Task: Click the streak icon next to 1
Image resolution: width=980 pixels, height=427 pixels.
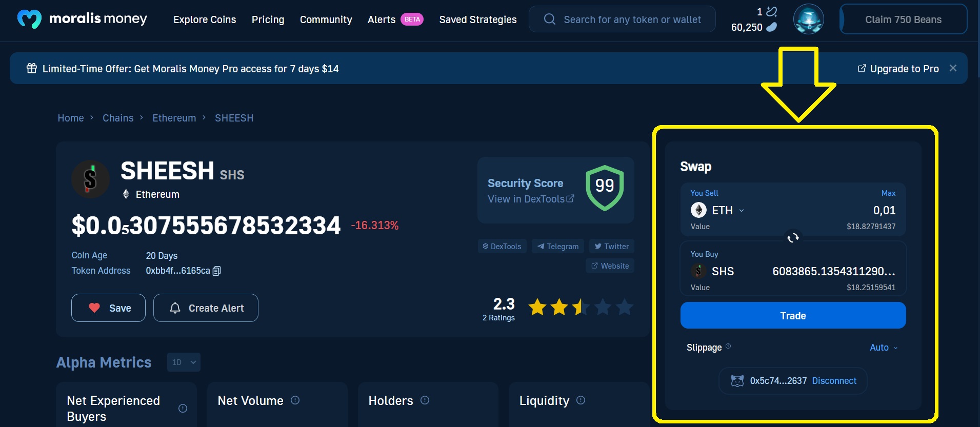Action: (x=771, y=12)
